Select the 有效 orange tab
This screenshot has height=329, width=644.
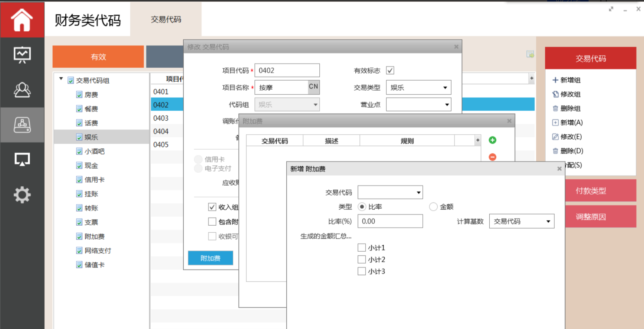98,57
